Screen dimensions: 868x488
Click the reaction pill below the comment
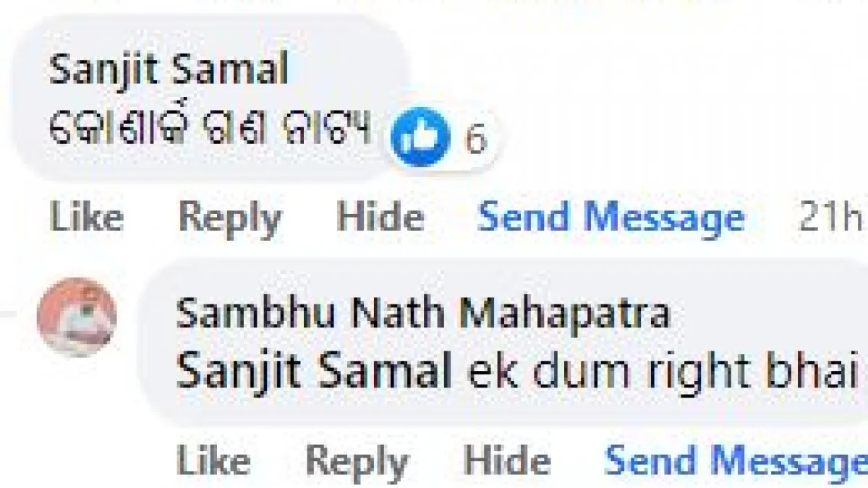coord(438,137)
